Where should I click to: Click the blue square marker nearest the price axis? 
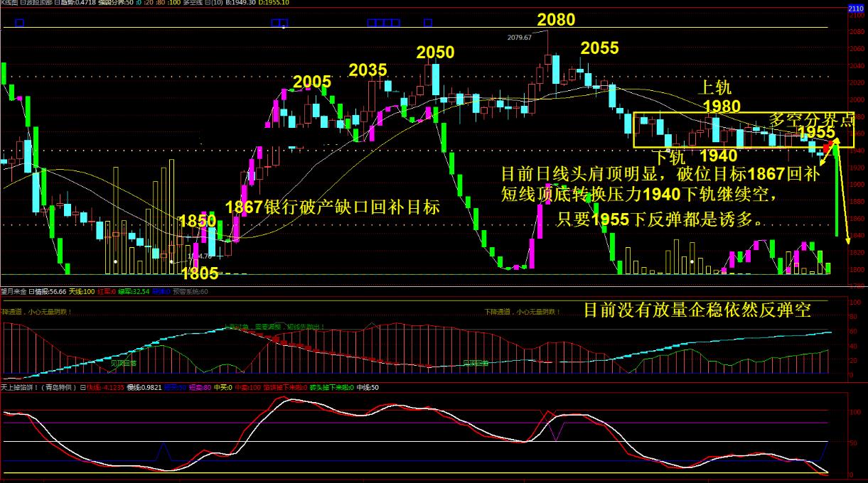(427, 23)
